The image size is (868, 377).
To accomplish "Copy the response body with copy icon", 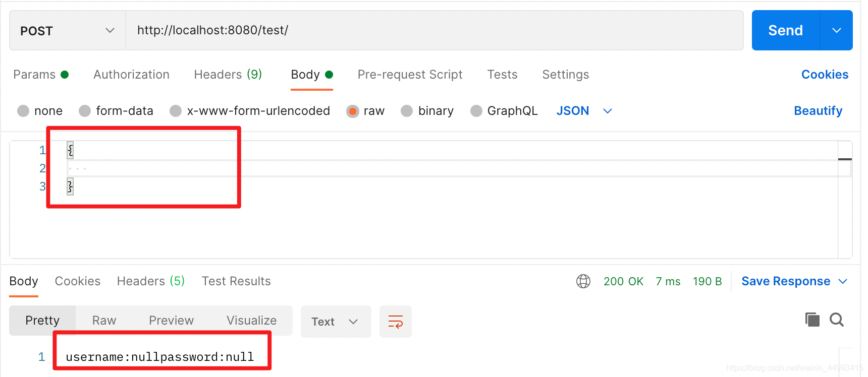I will pos(812,320).
